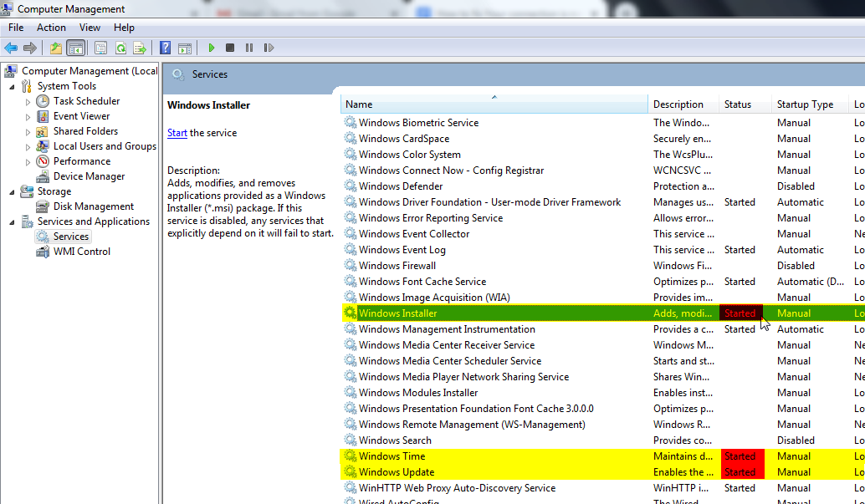Go up one level with folder icon
This screenshot has width=865, height=504.
56,48
